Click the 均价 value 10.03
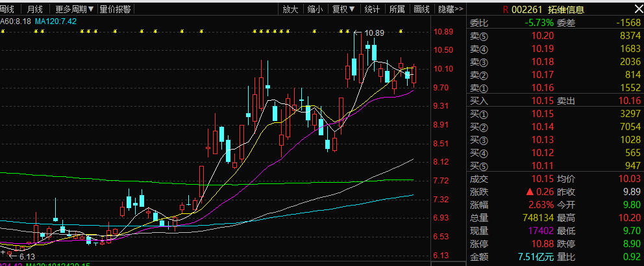 [630, 179]
